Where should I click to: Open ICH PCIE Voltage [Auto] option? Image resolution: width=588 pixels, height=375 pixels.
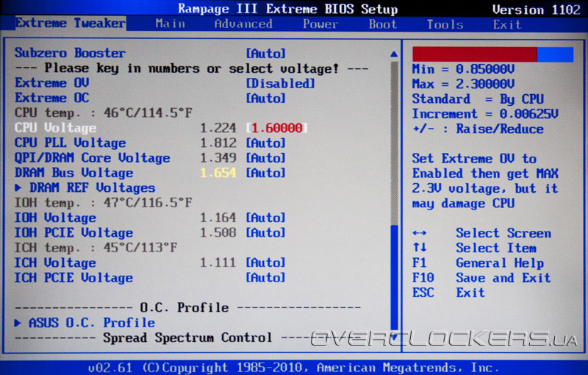pyautogui.click(x=266, y=277)
